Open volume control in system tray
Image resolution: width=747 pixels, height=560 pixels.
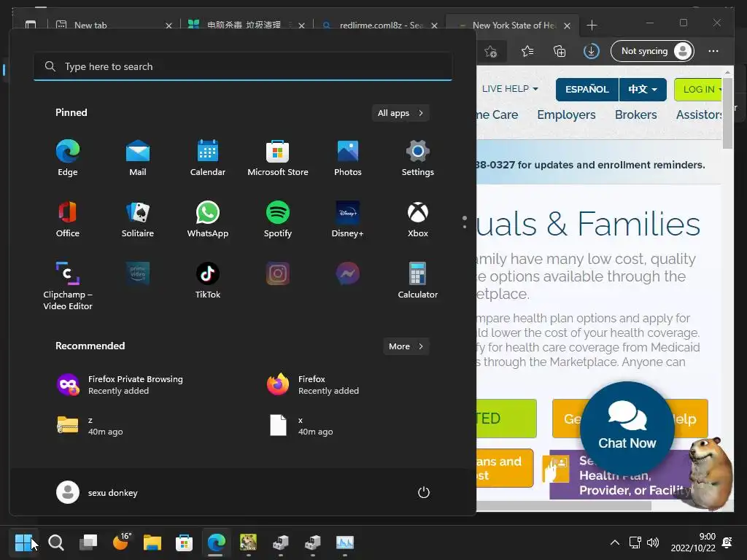[x=653, y=542]
